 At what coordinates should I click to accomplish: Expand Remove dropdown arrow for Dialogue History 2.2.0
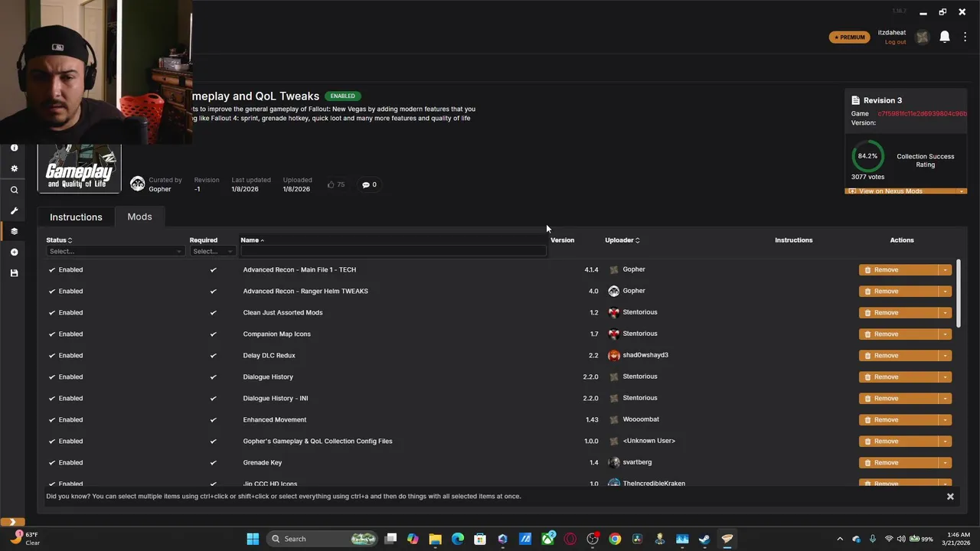tap(946, 377)
